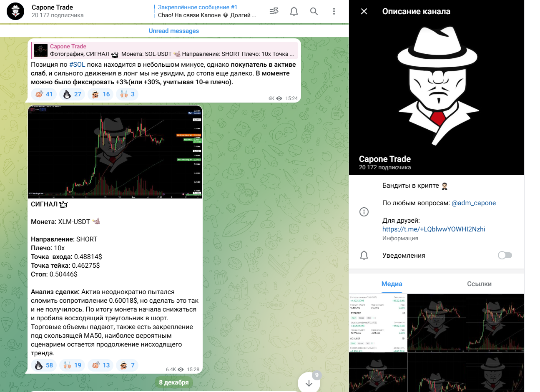Click the bell icon next to Уведомления
The image size is (540, 392).
364,255
